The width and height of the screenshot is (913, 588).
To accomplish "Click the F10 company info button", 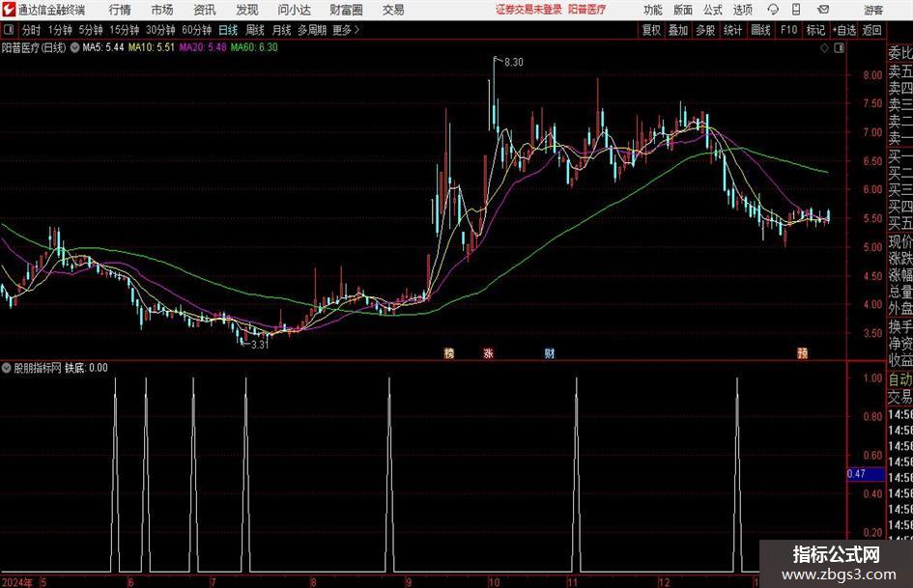I will [x=788, y=30].
